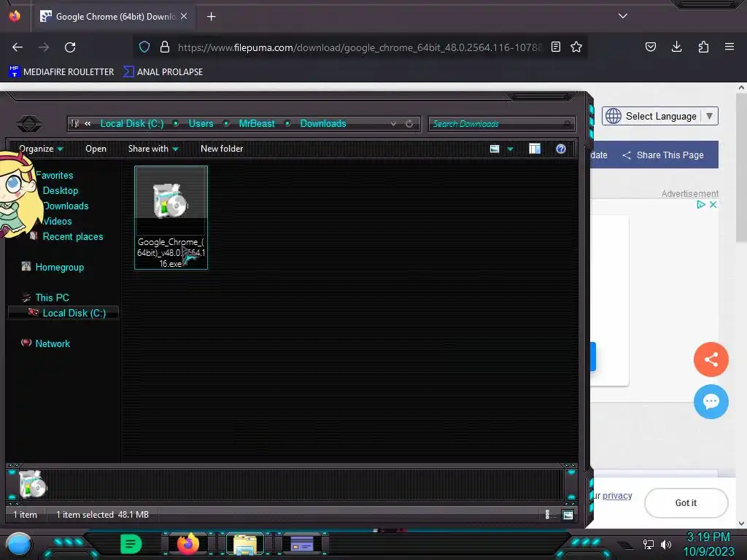Click the Search Downloads field

502,124
